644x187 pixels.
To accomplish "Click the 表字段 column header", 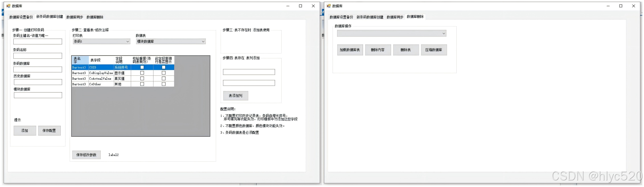I will [x=101, y=60].
